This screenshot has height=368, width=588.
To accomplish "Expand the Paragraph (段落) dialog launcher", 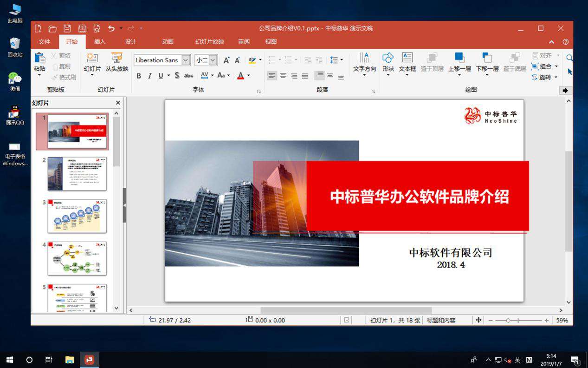I will (373, 92).
